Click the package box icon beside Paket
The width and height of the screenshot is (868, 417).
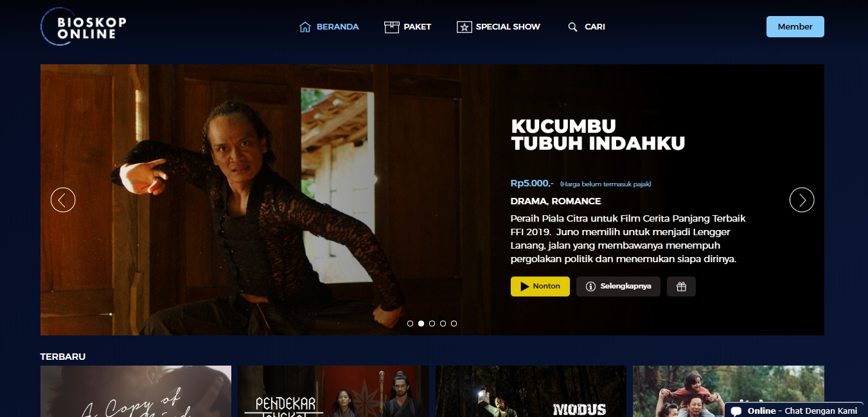391,27
